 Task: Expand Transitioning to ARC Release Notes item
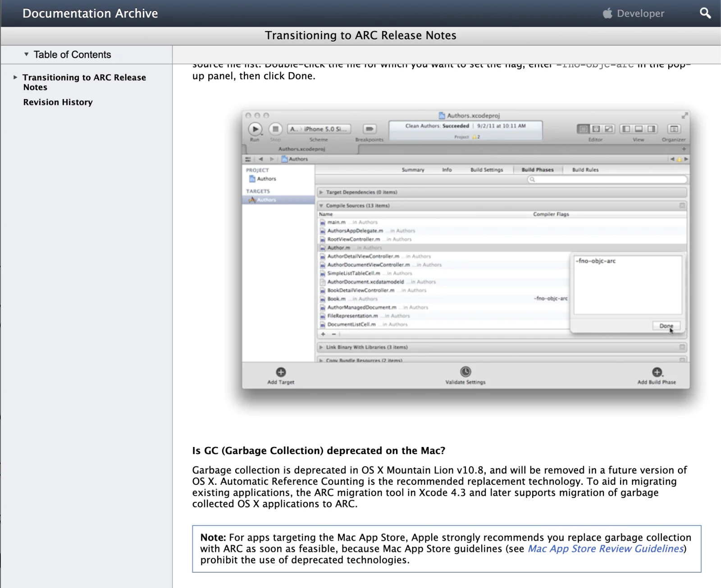coord(15,77)
